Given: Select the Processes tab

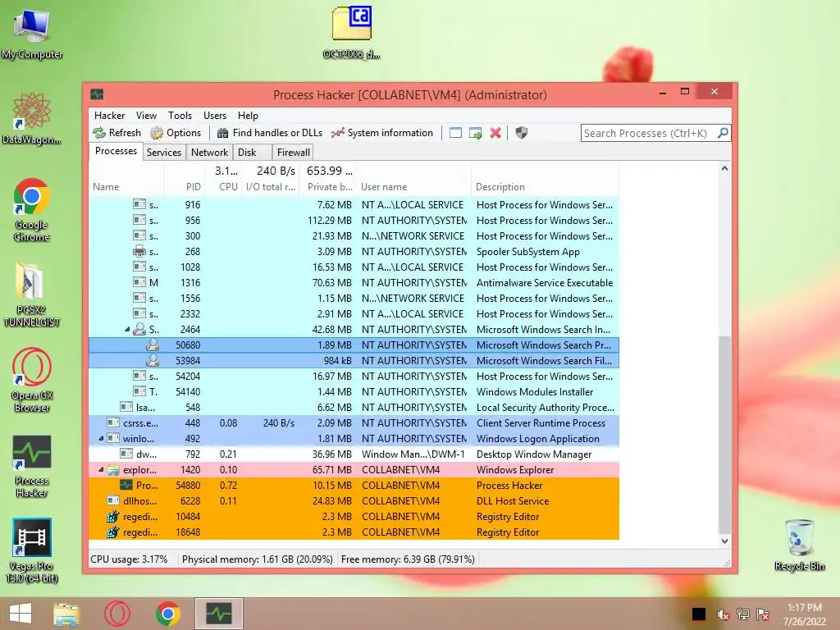Looking at the screenshot, I should [116, 151].
